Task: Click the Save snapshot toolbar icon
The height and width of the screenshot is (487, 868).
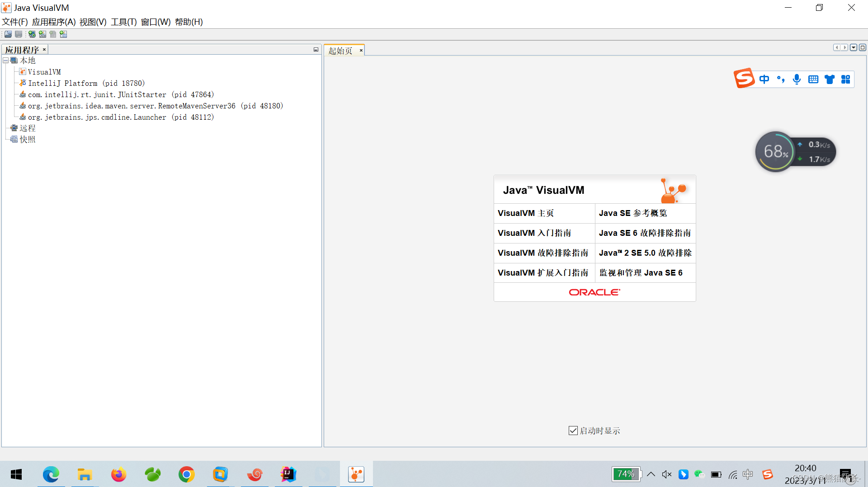Action: (x=19, y=34)
